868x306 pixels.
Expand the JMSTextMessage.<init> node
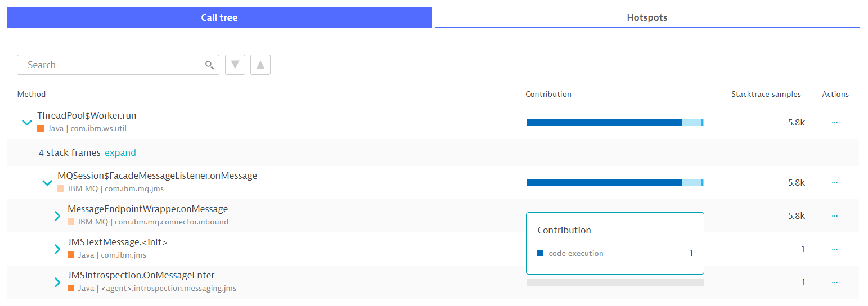coord(57,249)
